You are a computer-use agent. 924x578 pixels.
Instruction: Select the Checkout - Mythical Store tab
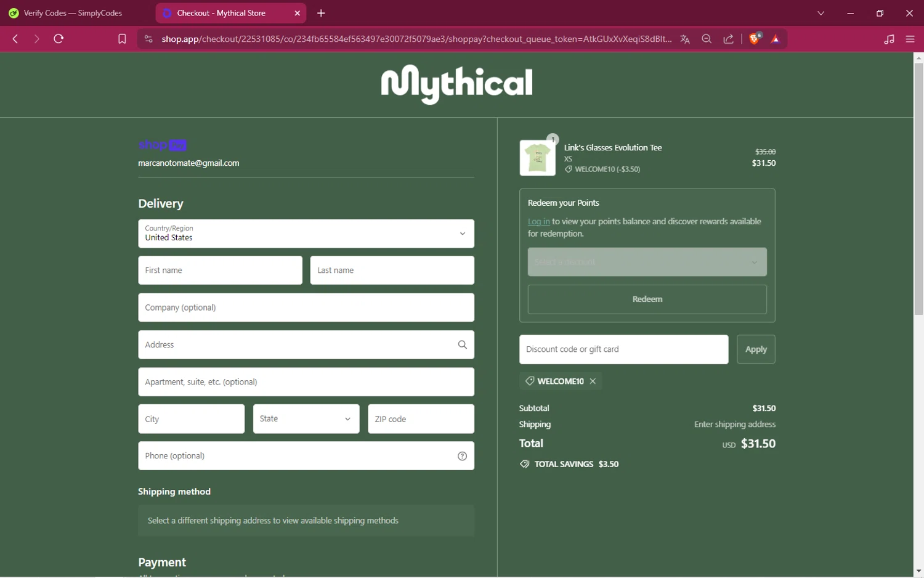pyautogui.click(x=231, y=13)
